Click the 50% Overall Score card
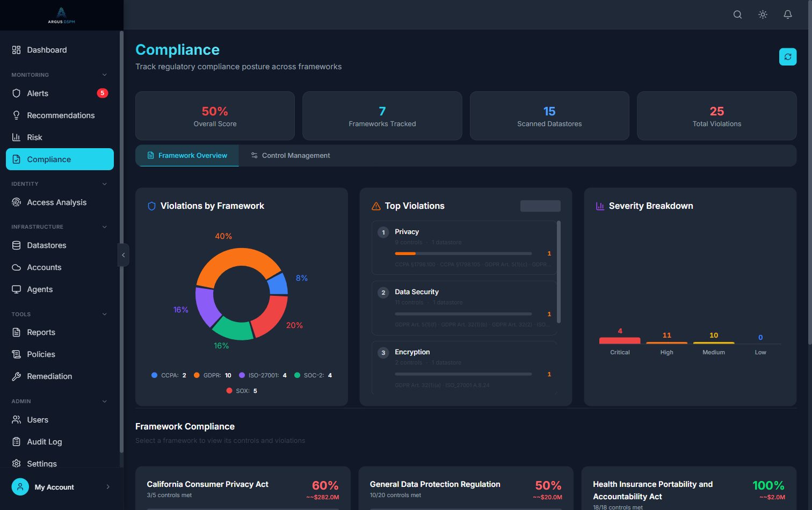The image size is (812, 510). point(215,116)
